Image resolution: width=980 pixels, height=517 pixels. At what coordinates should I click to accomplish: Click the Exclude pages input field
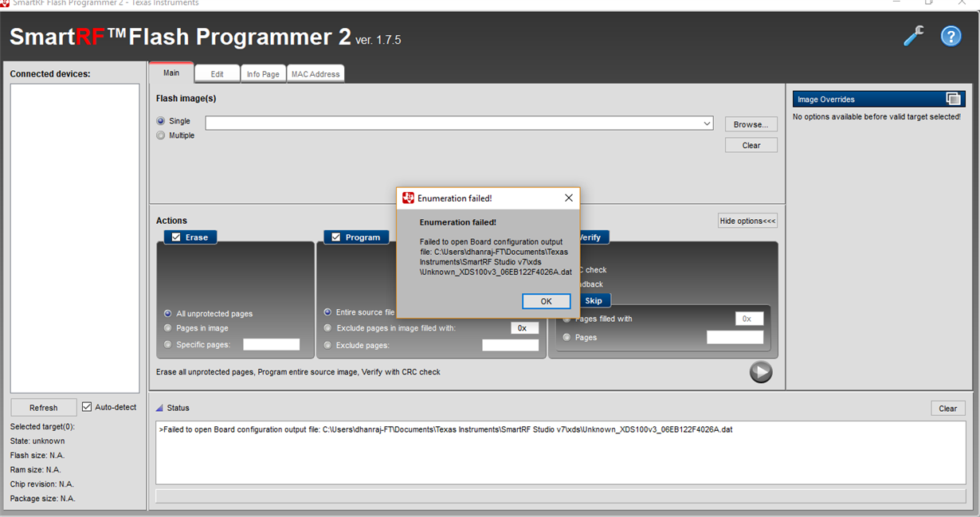511,345
